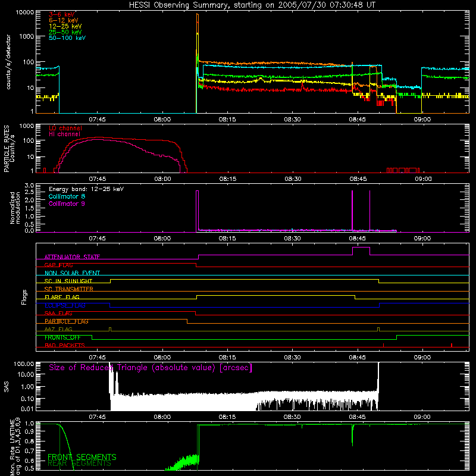Click the 09:00 tick label under the particle plot
476x476 pixels.
coord(423,179)
